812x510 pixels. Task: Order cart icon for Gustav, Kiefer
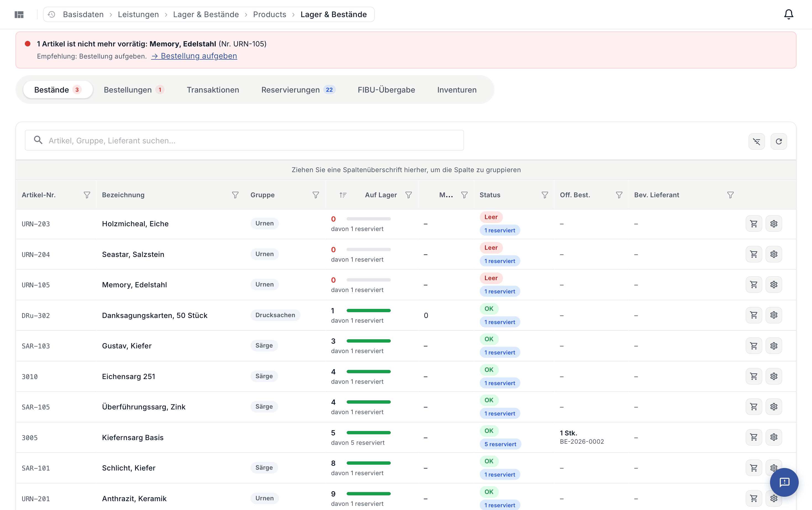[754, 346]
